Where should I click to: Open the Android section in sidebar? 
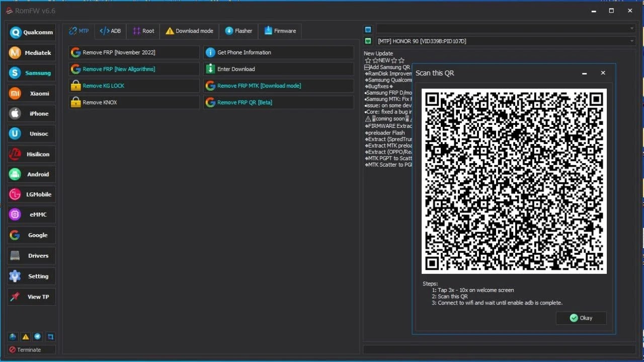pos(31,174)
